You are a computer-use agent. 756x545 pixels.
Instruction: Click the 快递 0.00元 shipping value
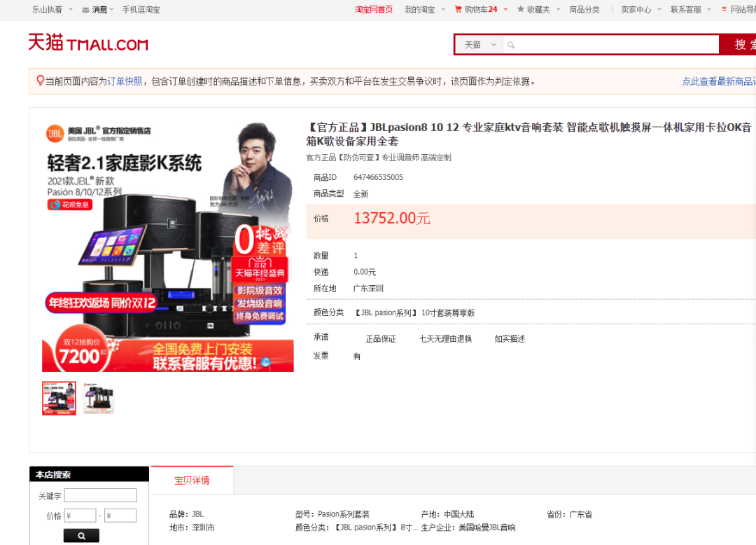point(365,272)
